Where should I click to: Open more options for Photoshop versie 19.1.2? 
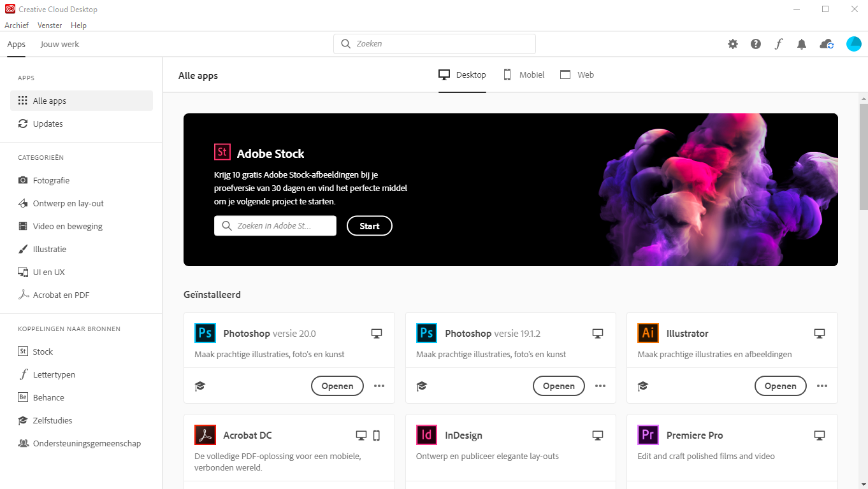pos(600,386)
